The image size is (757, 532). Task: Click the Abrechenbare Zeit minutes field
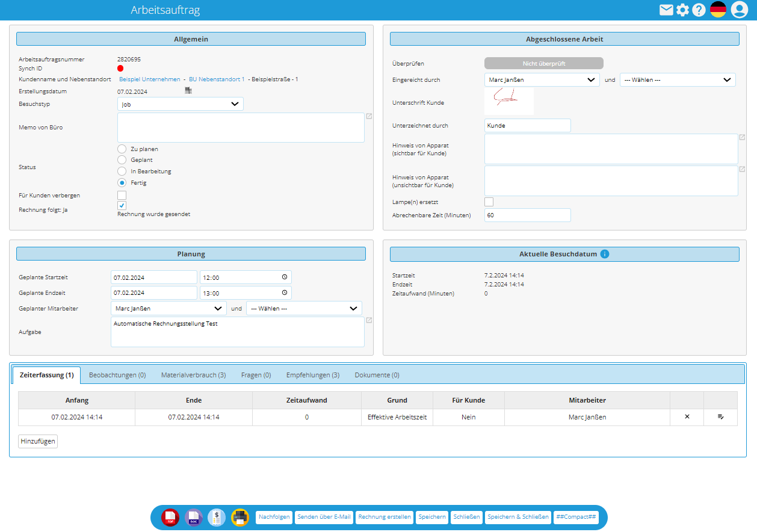[527, 215]
